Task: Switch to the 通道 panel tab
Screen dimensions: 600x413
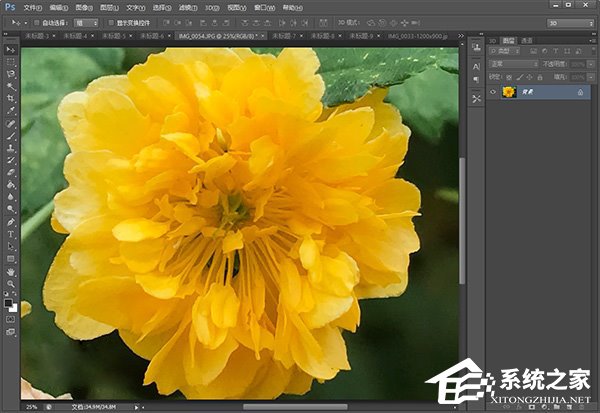Action: (x=526, y=40)
